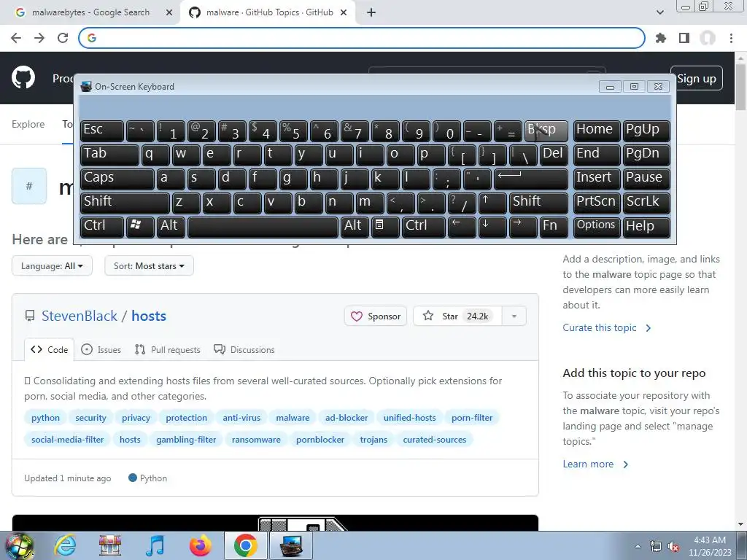Click the Bksp key on On-Screen Keyboard
The height and width of the screenshot is (560, 747).
546,131
